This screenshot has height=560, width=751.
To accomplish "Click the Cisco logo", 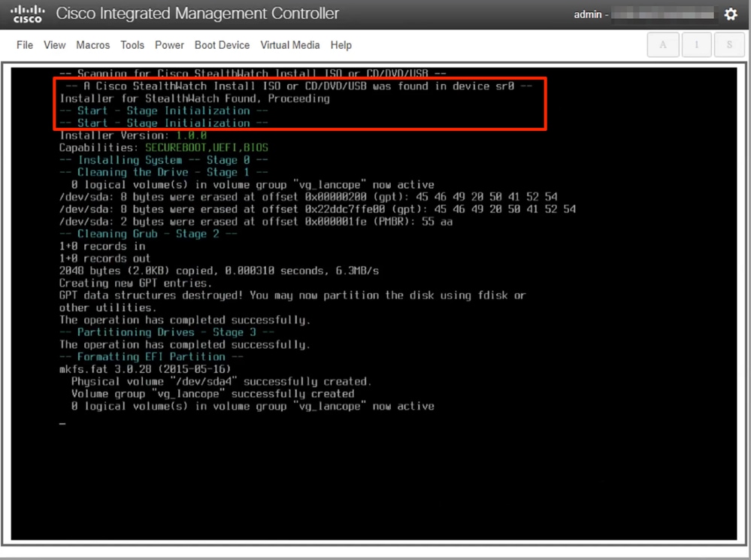I will [27, 14].
